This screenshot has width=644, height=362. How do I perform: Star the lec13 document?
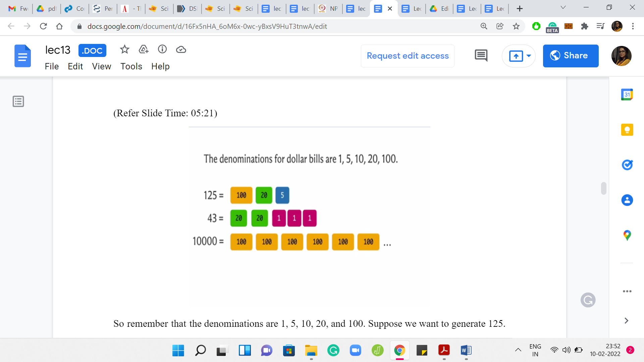click(124, 50)
